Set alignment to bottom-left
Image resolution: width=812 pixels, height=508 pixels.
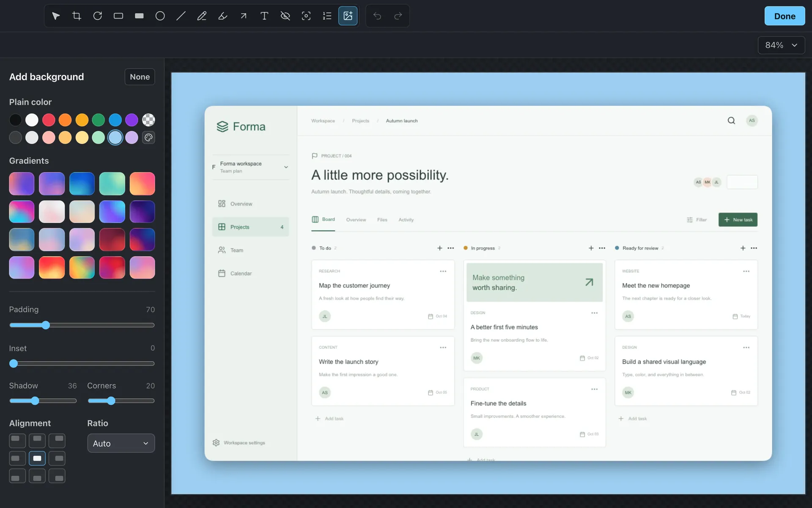(17, 476)
